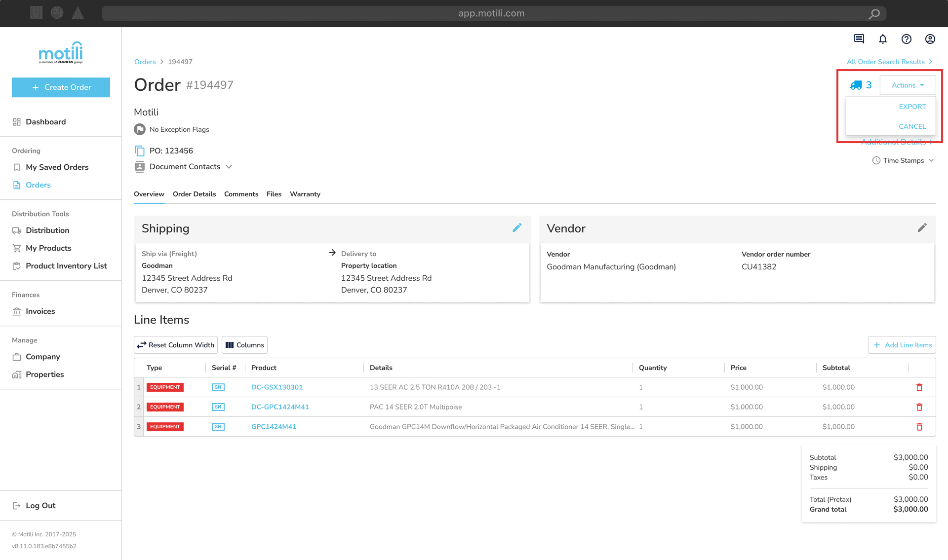Open the notifications bell
The image size is (948, 560).
pos(883,39)
